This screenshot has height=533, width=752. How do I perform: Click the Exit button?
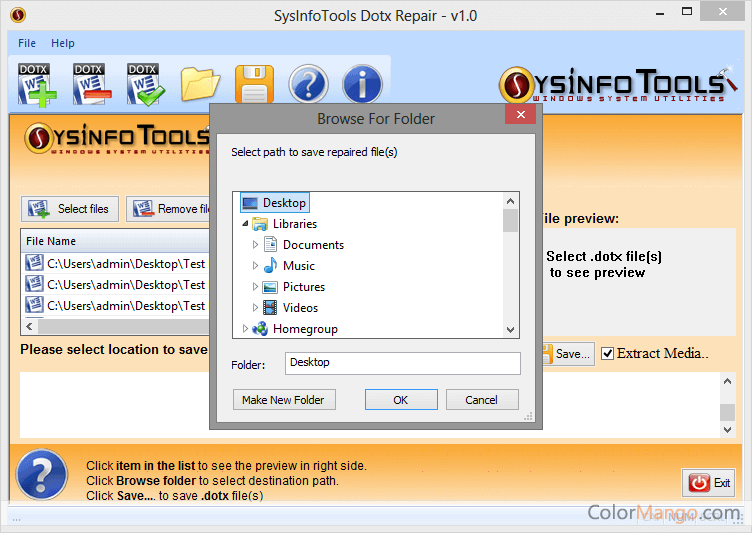coord(708,483)
